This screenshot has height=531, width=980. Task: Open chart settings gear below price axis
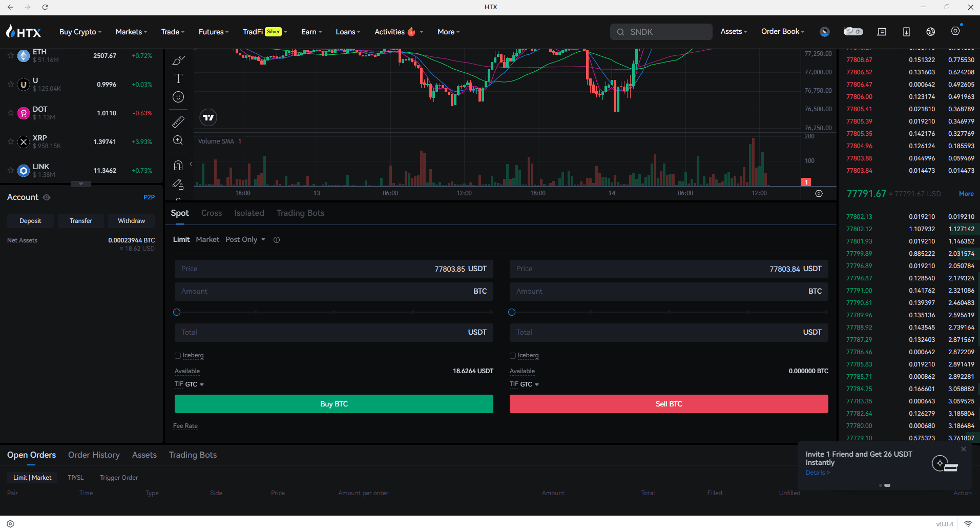(x=819, y=193)
